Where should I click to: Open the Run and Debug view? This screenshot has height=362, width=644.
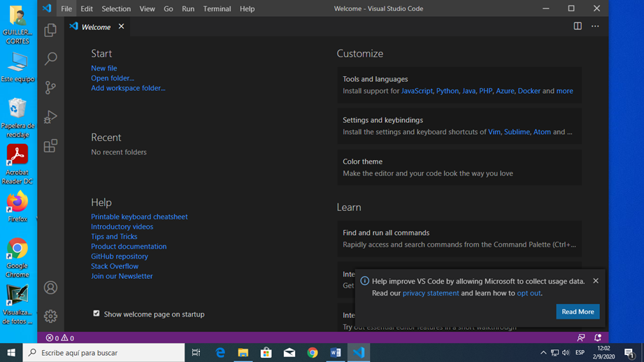(x=50, y=117)
